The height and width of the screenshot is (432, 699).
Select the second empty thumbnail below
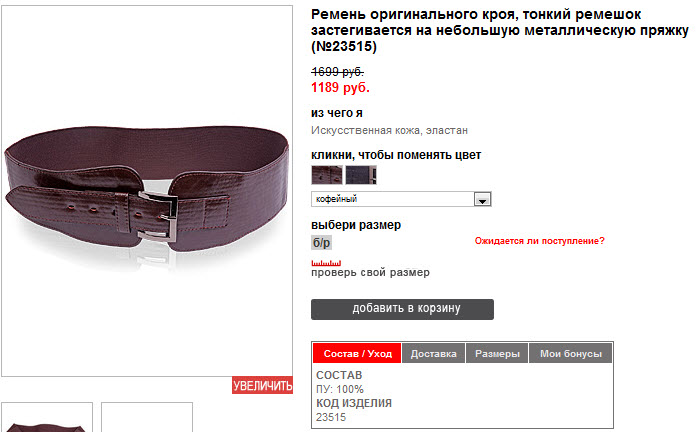tap(147, 417)
